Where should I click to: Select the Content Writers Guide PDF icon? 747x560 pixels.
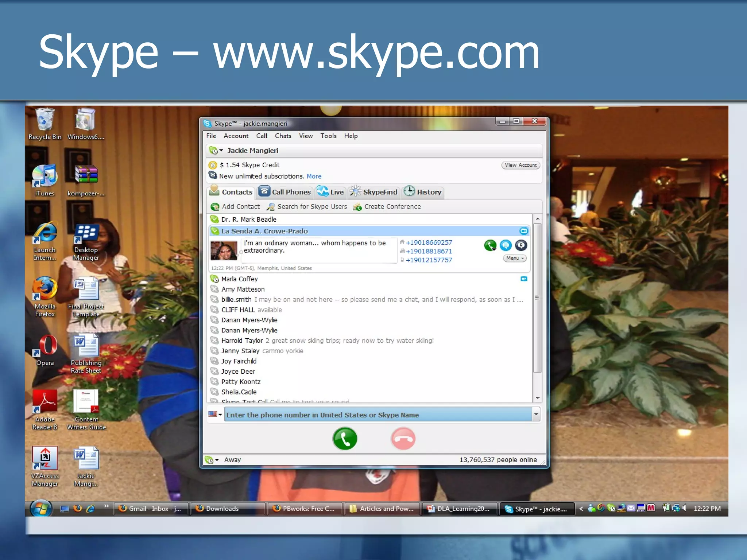86,410
